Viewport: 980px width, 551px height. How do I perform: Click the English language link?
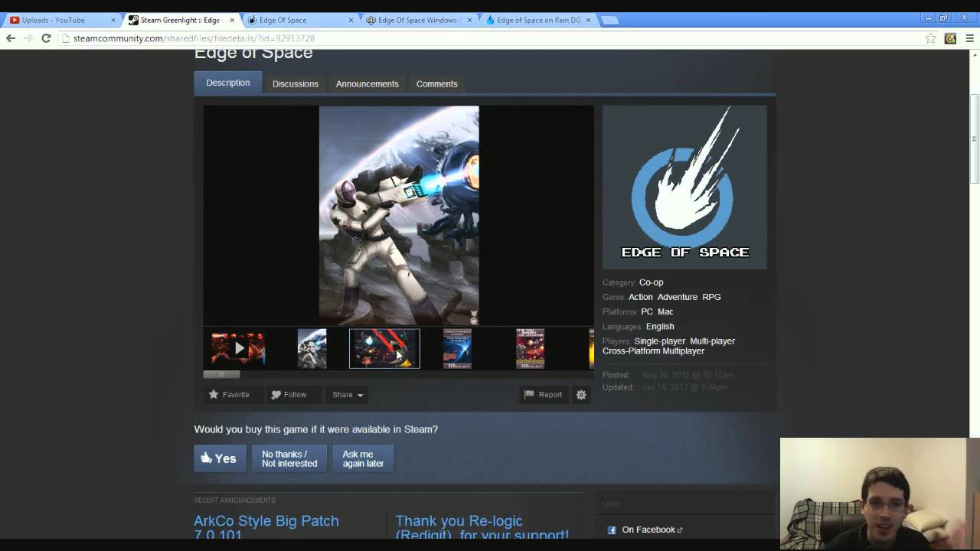point(660,326)
